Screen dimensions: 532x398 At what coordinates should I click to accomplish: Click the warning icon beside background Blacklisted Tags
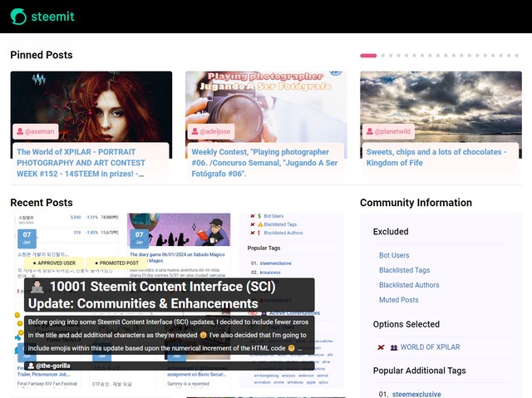click(260, 224)
